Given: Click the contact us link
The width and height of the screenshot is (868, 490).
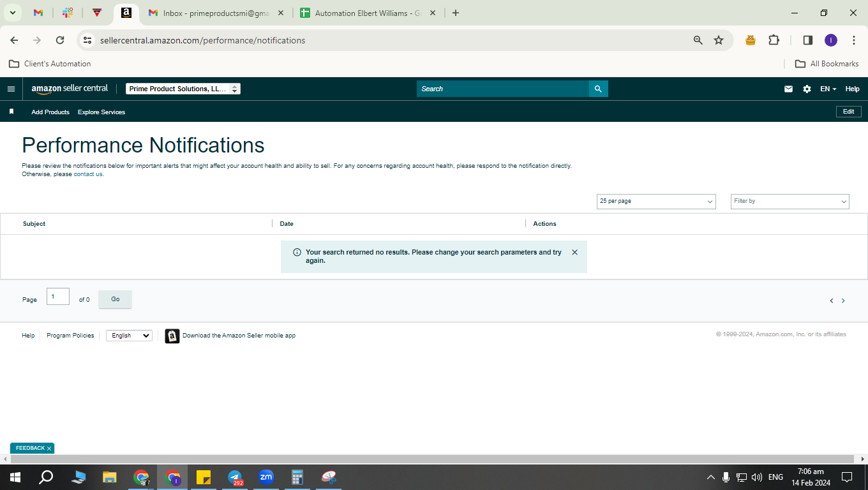Looking at the screenshot, I should (88, 174).
